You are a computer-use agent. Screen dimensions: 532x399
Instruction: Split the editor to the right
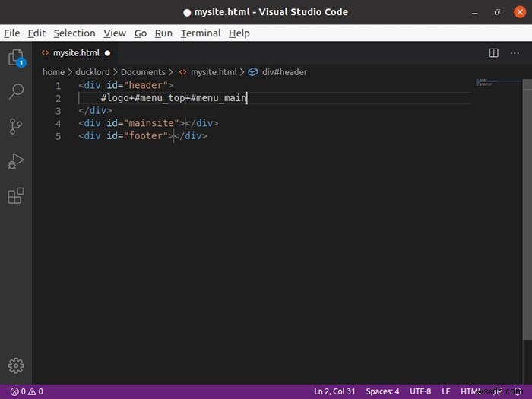tap(494, 53)
